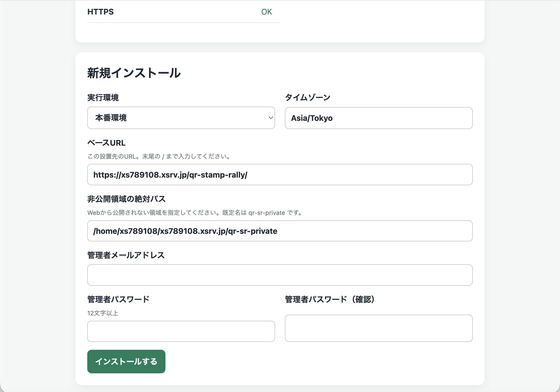Focus the 管理者パスワード（確認） input field

[379, 328]
